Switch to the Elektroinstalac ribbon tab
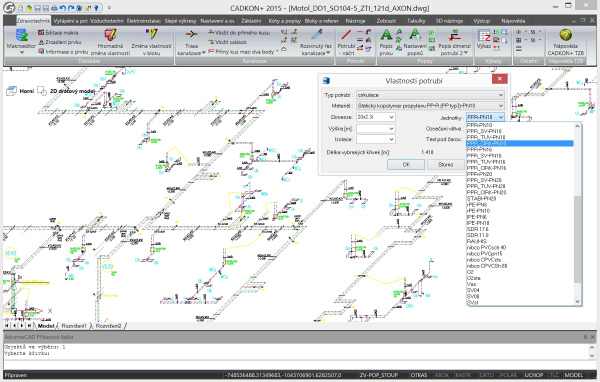Image resolution: width=600 pixels, height=382 pixels. tap(144, 21)
